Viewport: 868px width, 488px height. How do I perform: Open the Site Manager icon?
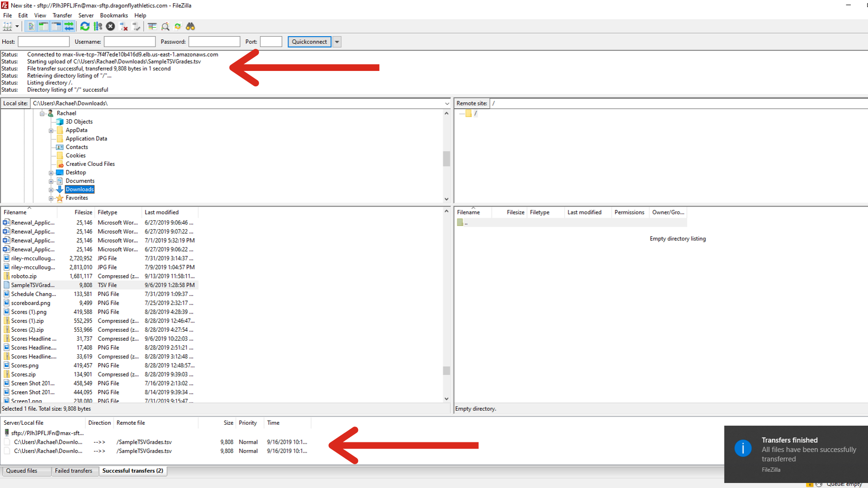point(7,27)
